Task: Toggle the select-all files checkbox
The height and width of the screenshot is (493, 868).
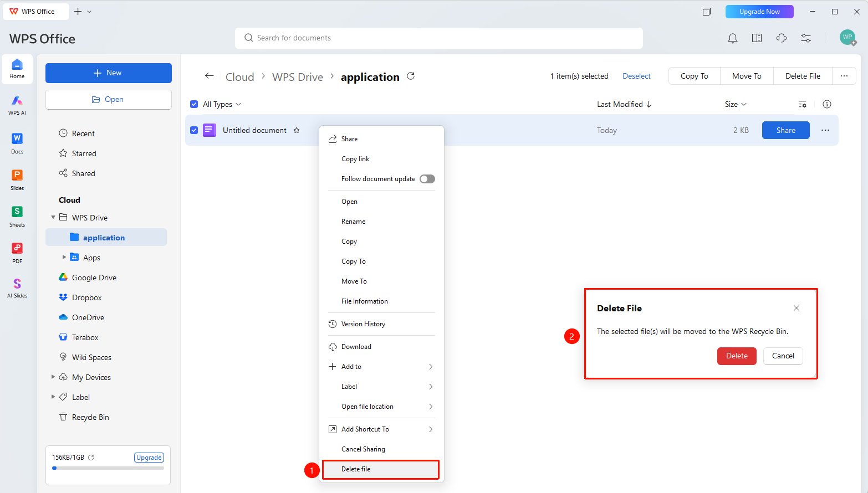Action: tap(194, 104)
